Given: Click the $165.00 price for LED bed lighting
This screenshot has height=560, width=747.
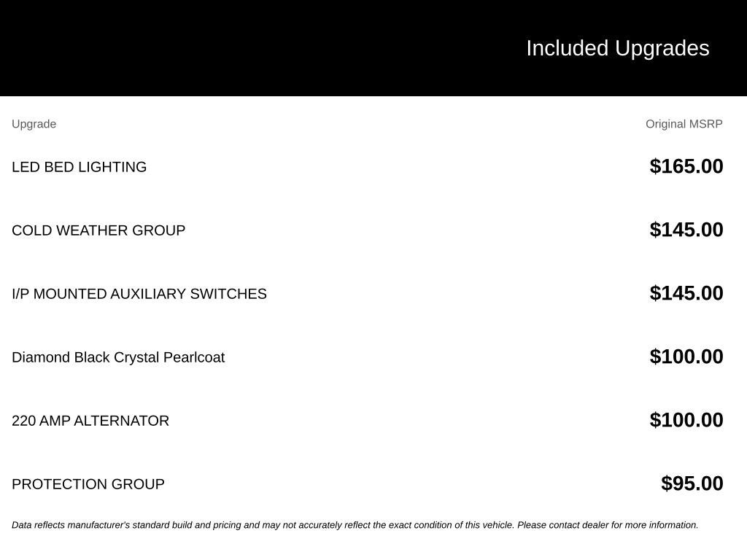Looking at the screenshot, I should click(x=686, y=166).
